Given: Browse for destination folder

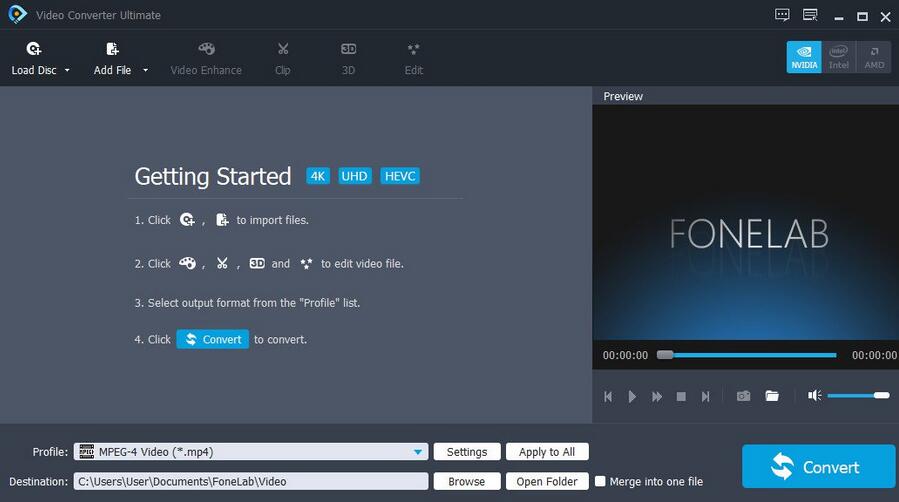Looking at the screenshot, I should [x=467, y=481].
